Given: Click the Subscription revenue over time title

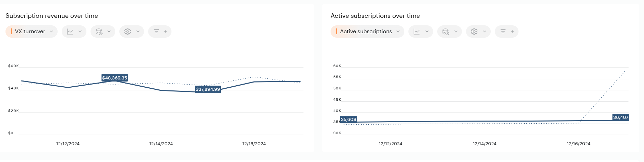Looking at the screenshot, I should (x=52, y=16).
